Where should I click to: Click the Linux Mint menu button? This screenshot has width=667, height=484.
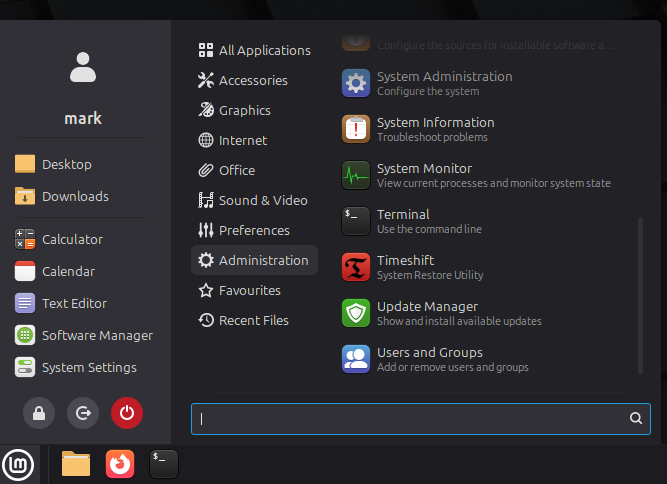pyautogui.click(x=18, y=464)
